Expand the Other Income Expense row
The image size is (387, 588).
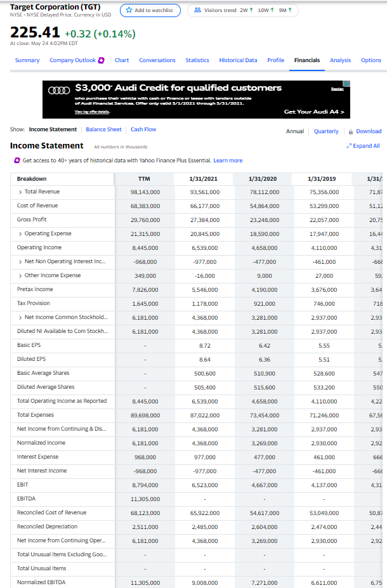coord(20,276)
